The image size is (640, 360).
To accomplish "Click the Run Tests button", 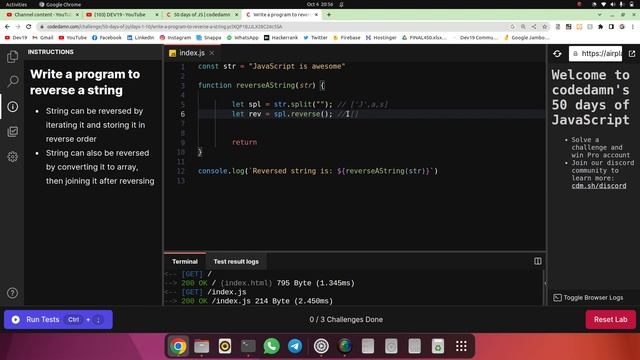I will (x=58, y=320).
